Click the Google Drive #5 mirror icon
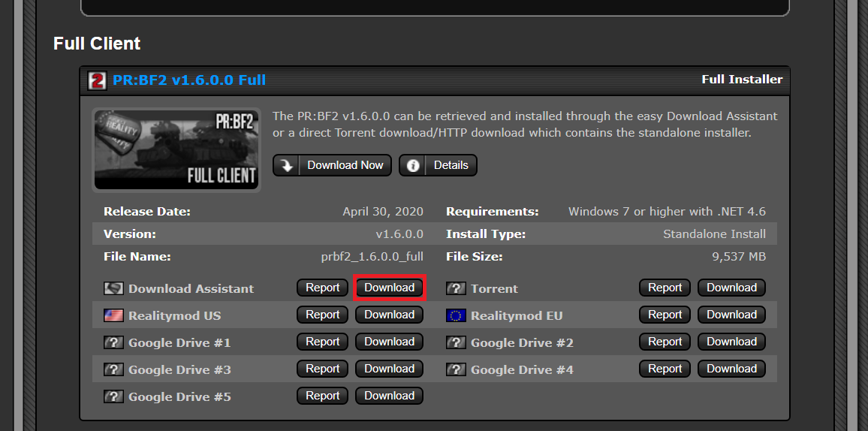Image resolution: width=868 pixels, height=431 pixels. point(113,396)
